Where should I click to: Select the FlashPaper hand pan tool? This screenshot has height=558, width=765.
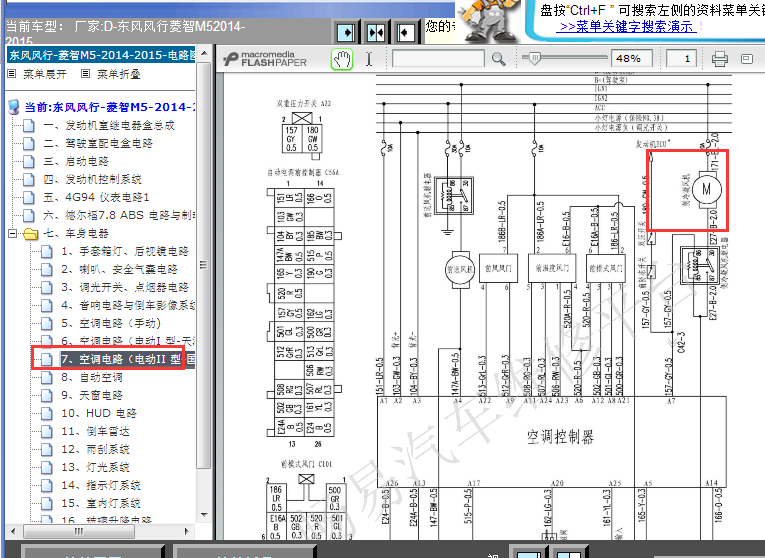pyautogui.click(x=342, y=60)
